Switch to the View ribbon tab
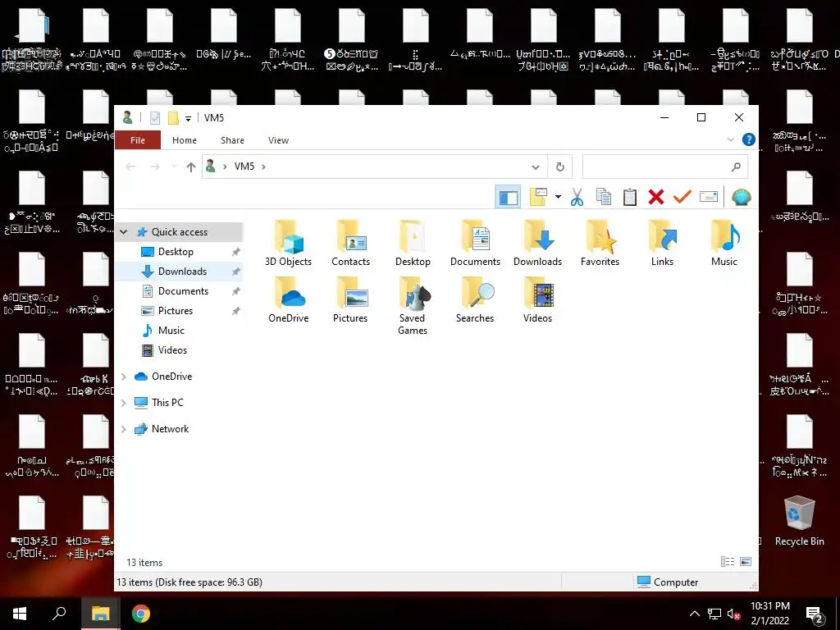Image resolution: width=840 pixels, height=630 pixels. coord(279,140)
